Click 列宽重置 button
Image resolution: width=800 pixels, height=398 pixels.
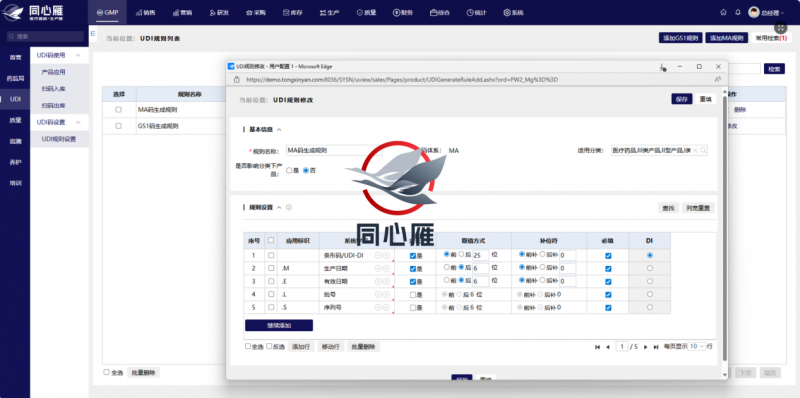point(698,208)
